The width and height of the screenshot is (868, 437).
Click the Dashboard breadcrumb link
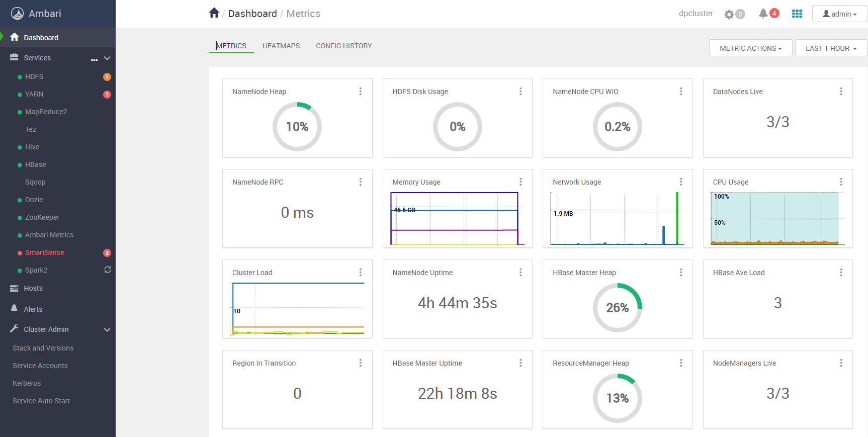point(252,14)
